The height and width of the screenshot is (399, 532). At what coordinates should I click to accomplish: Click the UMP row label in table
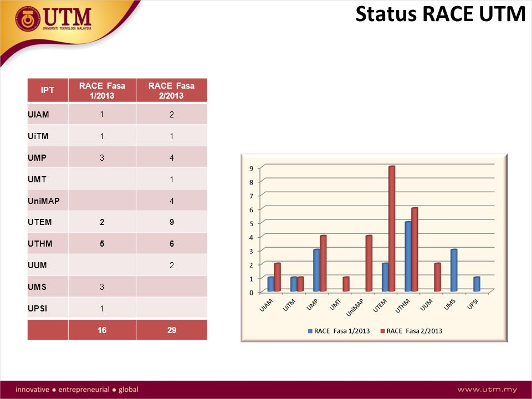tap(37, 158)
